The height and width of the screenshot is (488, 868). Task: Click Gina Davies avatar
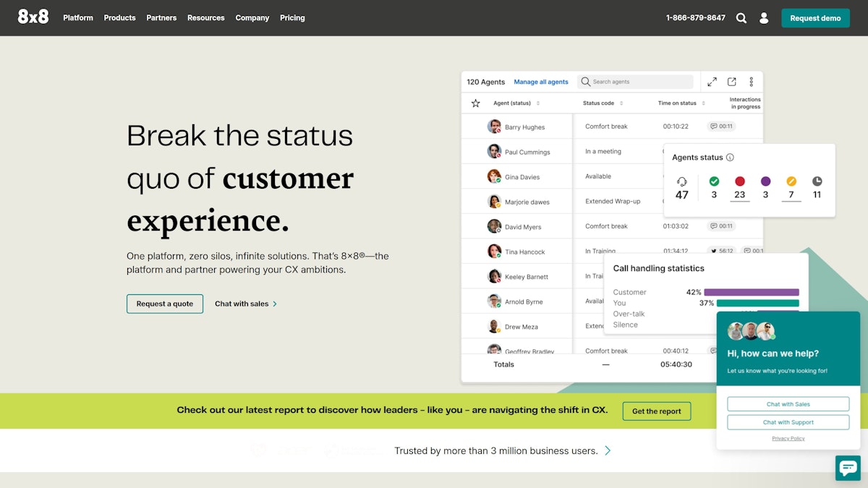[x=494, y=176]
